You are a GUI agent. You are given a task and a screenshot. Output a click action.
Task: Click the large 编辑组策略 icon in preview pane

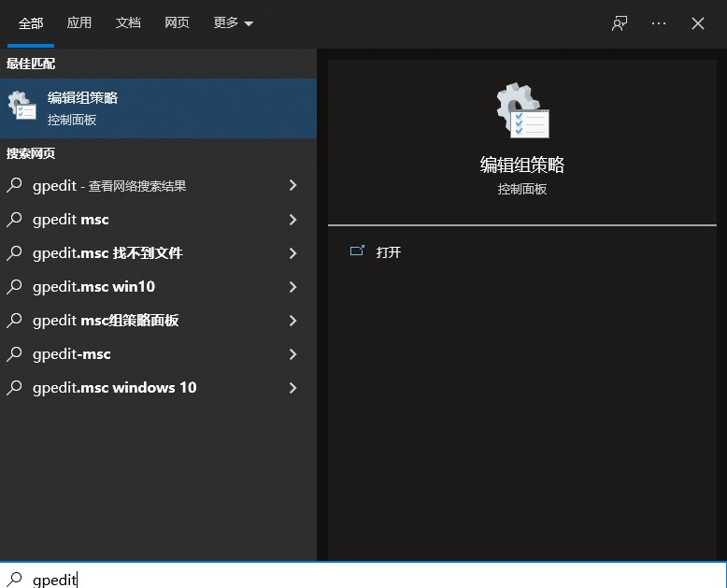tap(522, 110)
